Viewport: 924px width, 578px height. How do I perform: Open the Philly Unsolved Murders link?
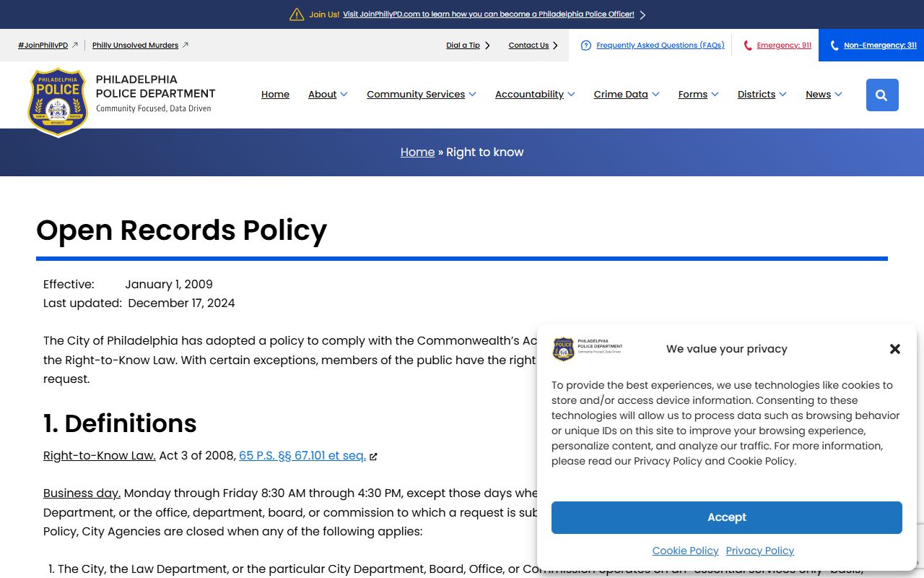(x=135, y=46)
